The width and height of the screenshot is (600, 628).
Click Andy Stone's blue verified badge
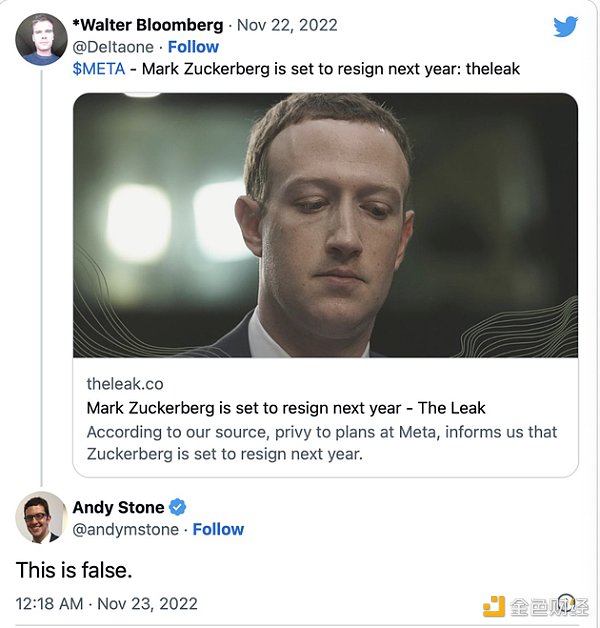[177, 507]
